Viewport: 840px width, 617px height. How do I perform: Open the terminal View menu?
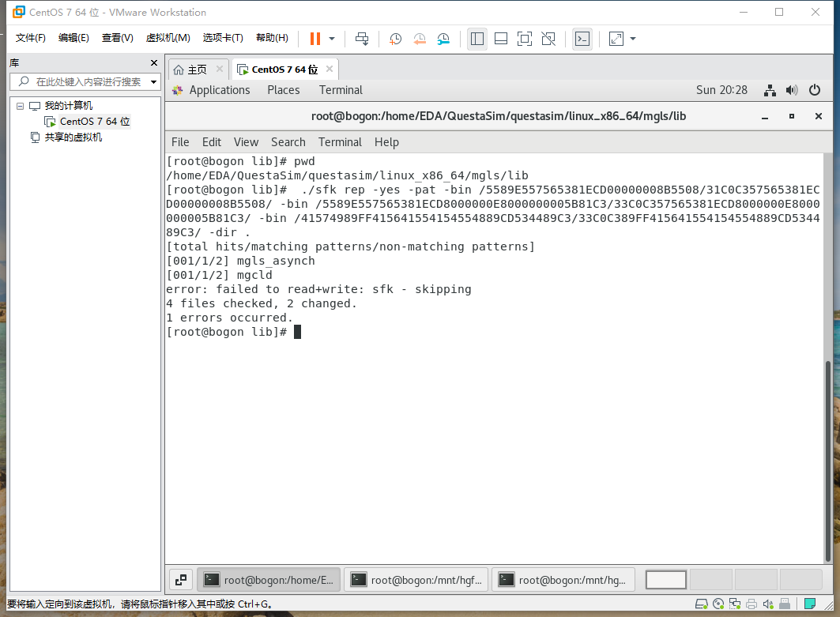pyautogui.click(x=246, y=142)
